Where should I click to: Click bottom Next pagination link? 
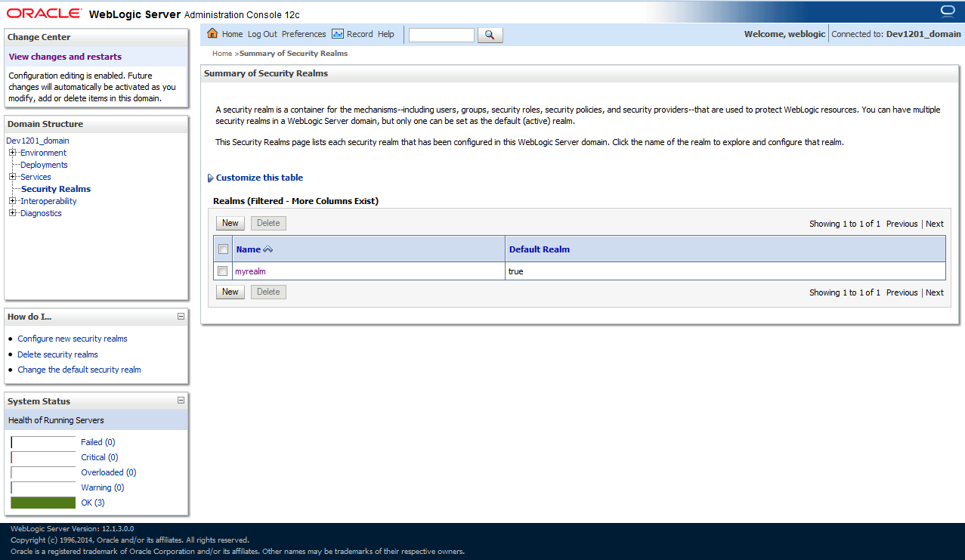coord(935,292)
